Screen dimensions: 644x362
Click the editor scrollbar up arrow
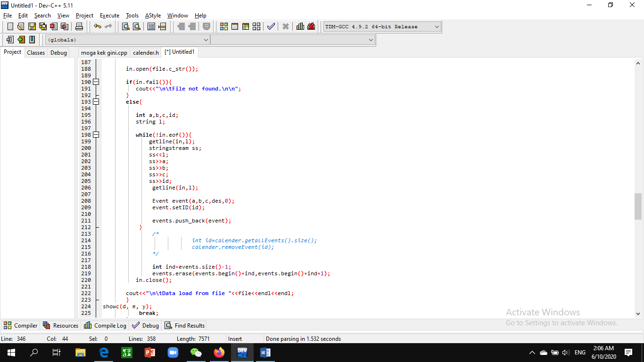(638, 62)
